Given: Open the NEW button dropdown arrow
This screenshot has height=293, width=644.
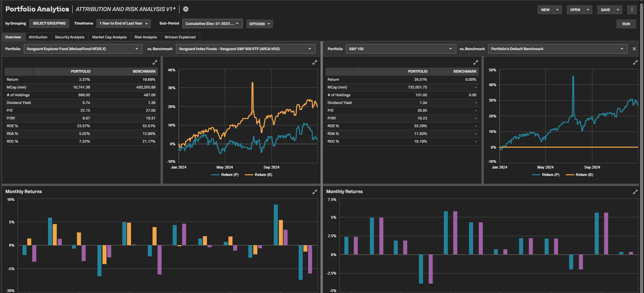Looking at the screenshot, I should (557, 10).
